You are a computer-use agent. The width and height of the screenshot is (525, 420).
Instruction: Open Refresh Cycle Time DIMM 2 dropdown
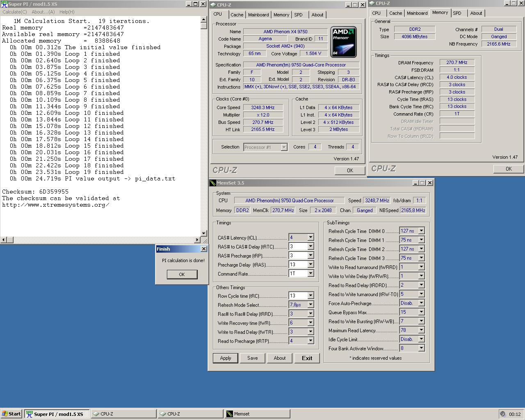pos(421,249)
